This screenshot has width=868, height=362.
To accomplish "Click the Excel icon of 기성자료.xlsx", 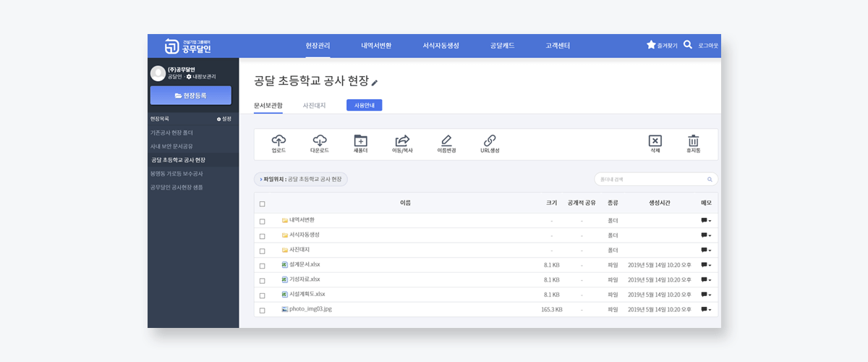I will point(285,279).
